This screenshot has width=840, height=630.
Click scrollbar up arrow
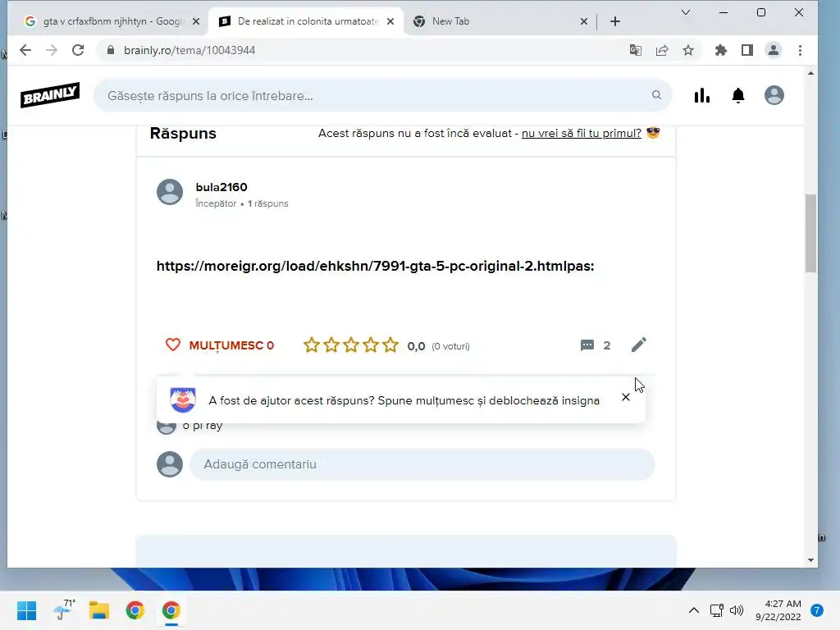tap(811, 73)
